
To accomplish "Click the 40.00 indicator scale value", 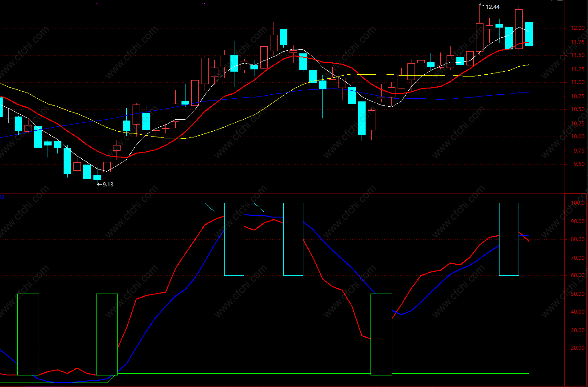I will click(x=577, y=312).
